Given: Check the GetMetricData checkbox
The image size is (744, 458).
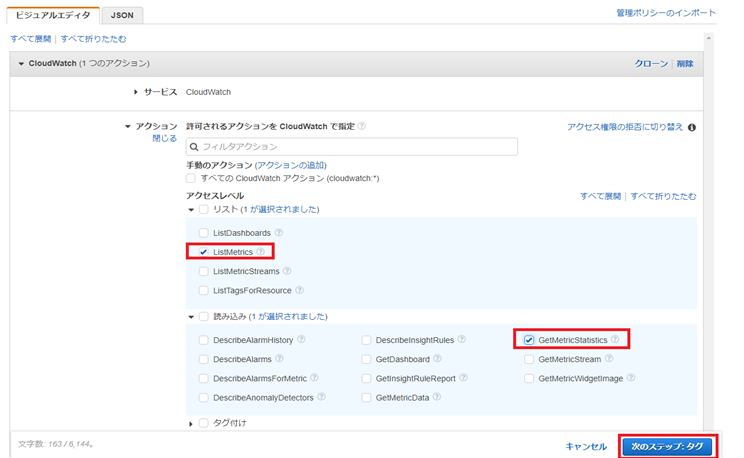Looking at the screenshot, I should pyautogui.click(x=366, y=398).
